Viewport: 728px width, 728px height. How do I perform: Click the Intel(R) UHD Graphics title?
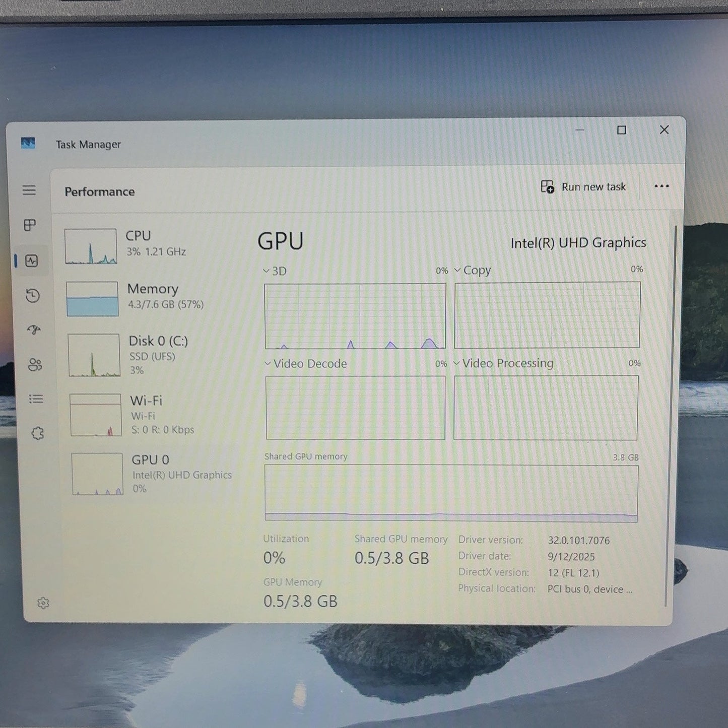point(578,243)
